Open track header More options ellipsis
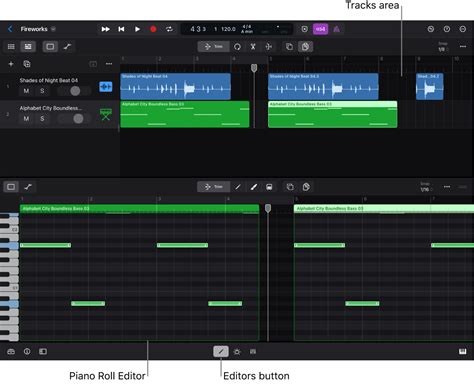 click(109, 64)
